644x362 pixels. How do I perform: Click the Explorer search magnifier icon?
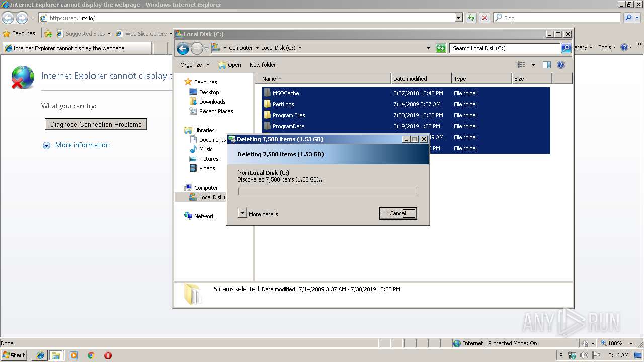566,48
